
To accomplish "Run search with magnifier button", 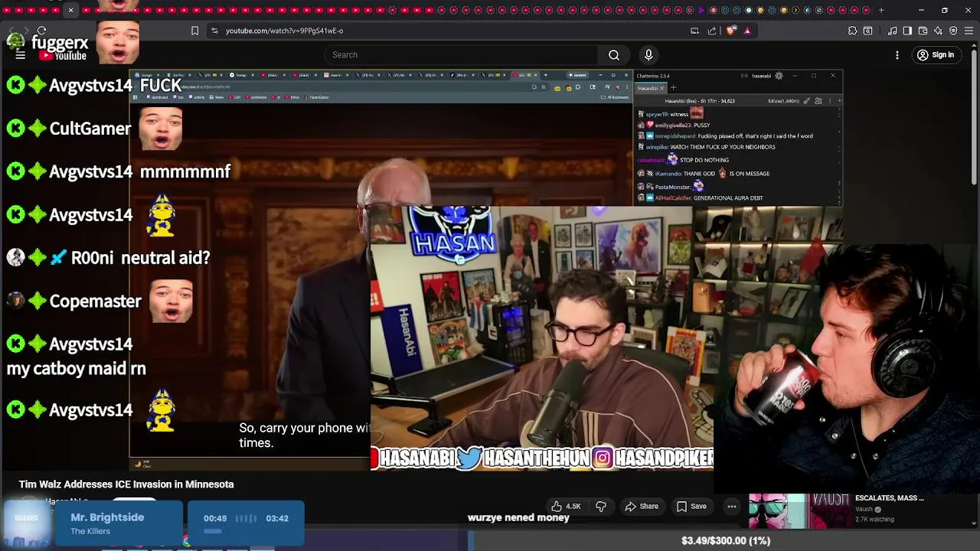I will point(614,55).
